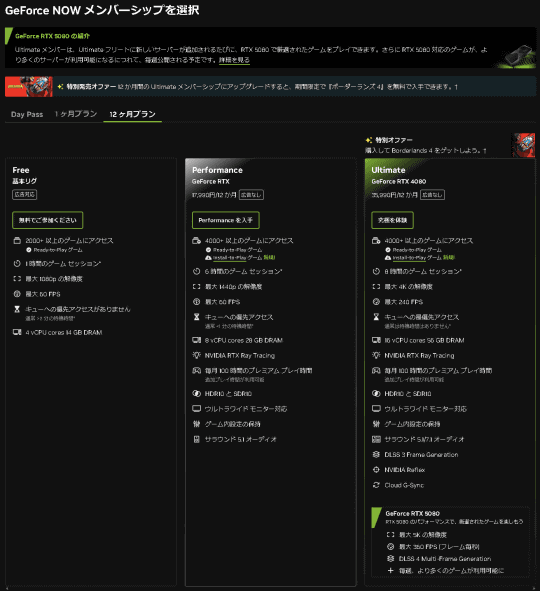Screen dimensions: 540x591
Task: Switch to the Day Pass tab
Action: [x=27, y=114]
